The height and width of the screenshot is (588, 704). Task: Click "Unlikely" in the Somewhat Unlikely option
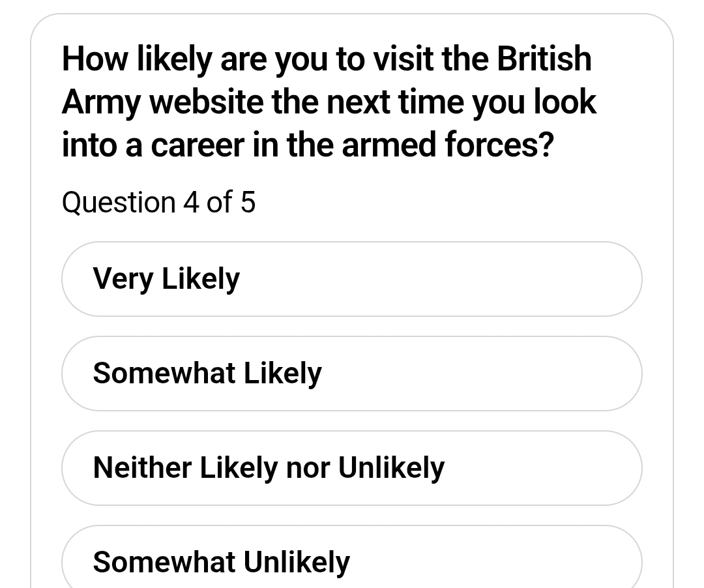coord(297,562)
